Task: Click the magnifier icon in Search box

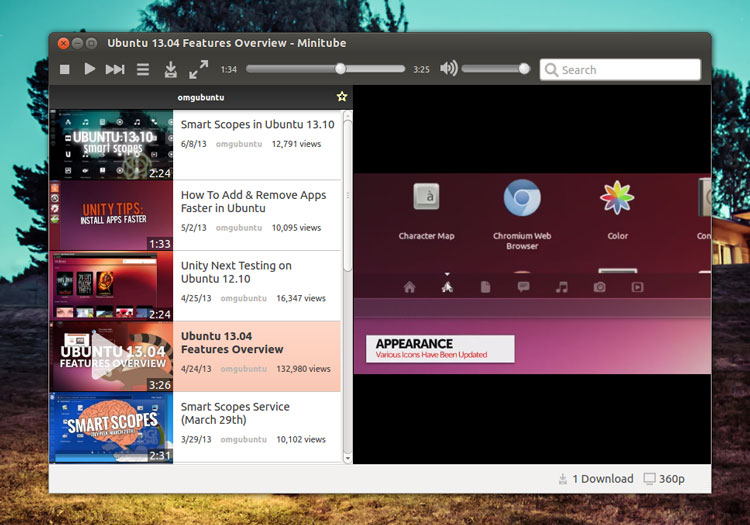Action: coord(551,70)
